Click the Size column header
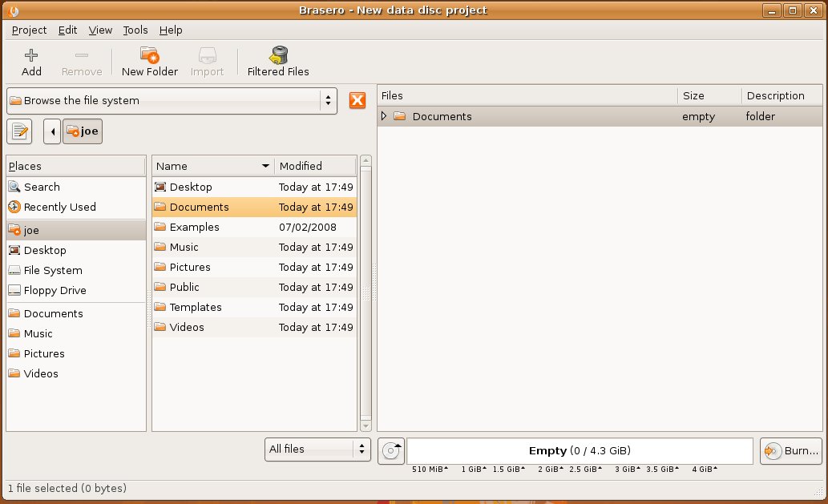This screenshot has width=828, height=504. click(709, 95)
